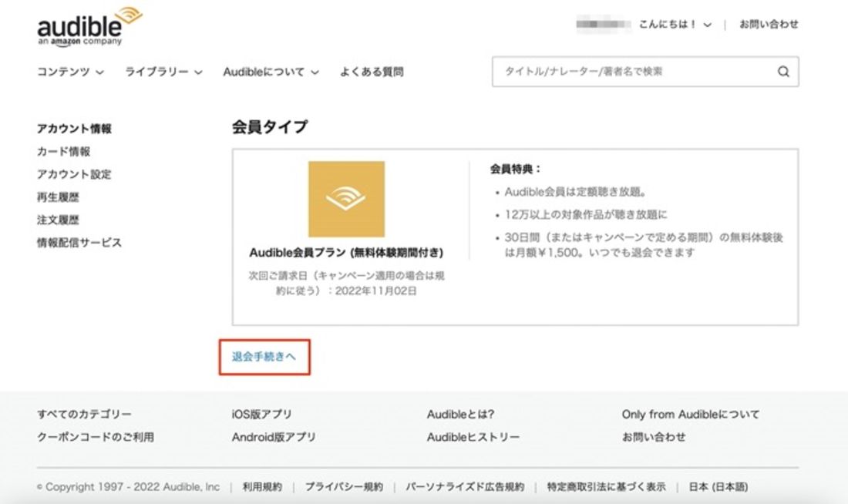Open 特定商取引法に基づく表示 at the page bottom
This screenshot has width=848, height=504.
[x=606, y=487]
